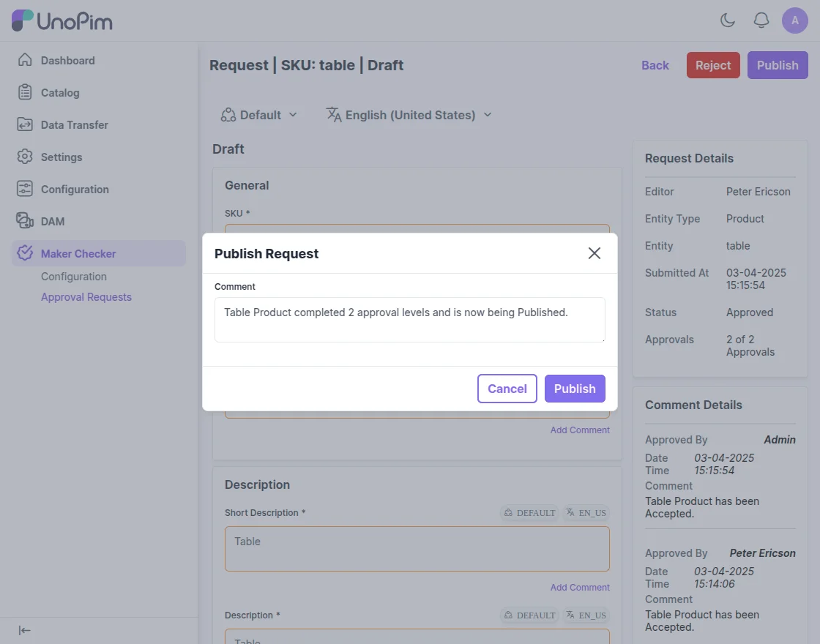Click the Dashboard home icon
The height and width of the screenshot is (644, 820).
click(25, 60)
